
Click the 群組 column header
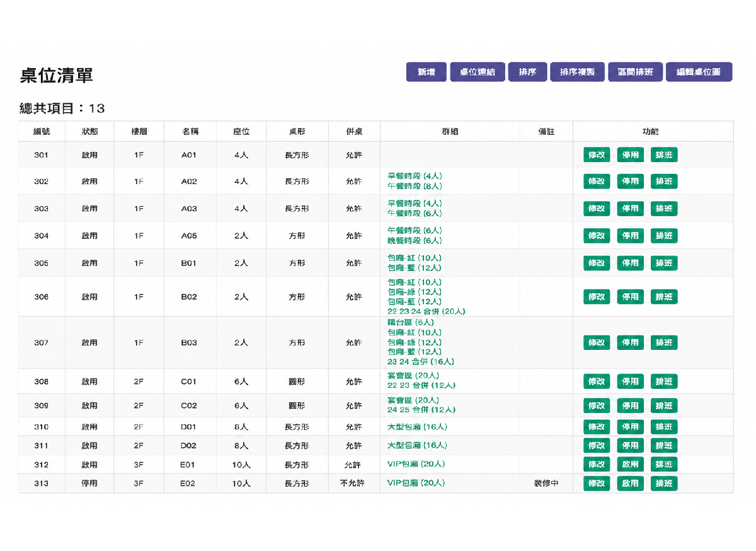pos(450,131)
